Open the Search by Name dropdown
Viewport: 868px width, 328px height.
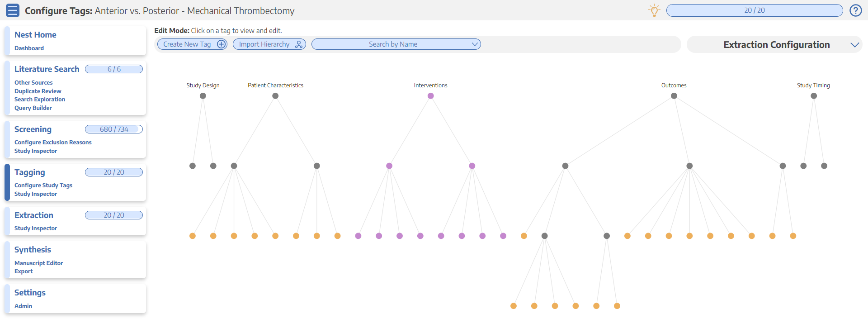[x=396, y=44]
